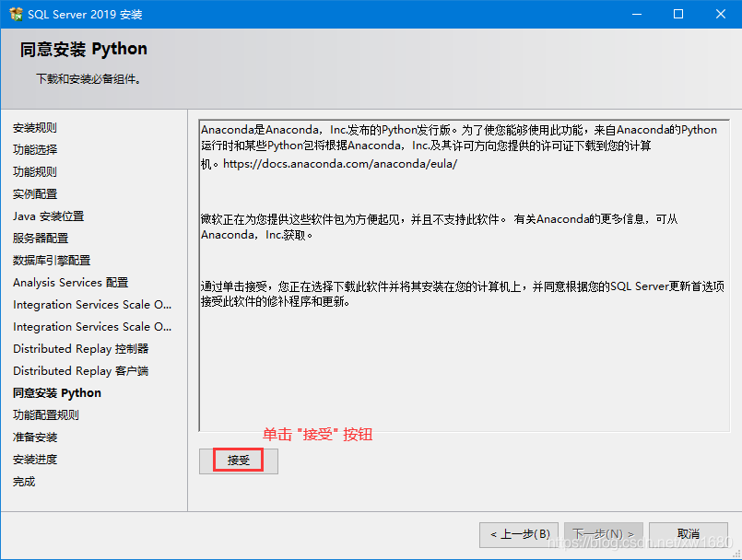Click the SQL Server installer title bar icon
742x560 pixels.
point(16,15)
